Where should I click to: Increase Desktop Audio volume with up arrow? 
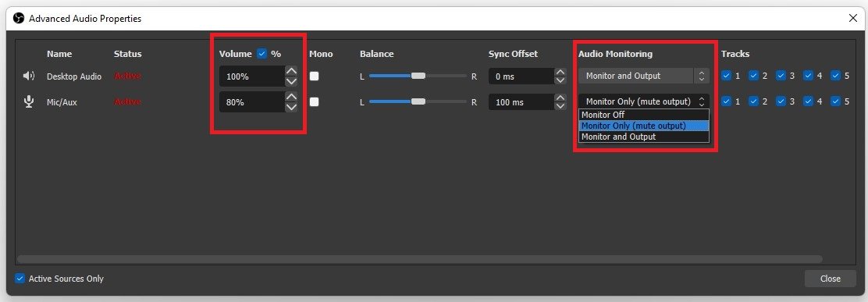[291, 71]
